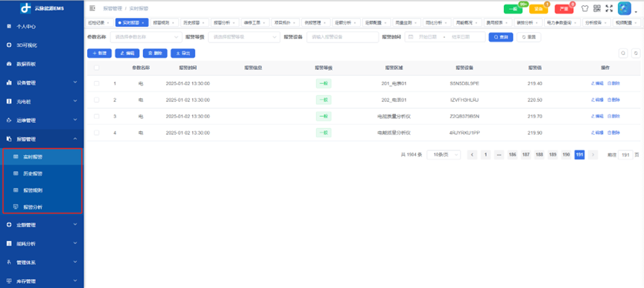This screenshot has height=288, width=644.
Task: Go to the previous page arrow
Action: click(473, 155)
